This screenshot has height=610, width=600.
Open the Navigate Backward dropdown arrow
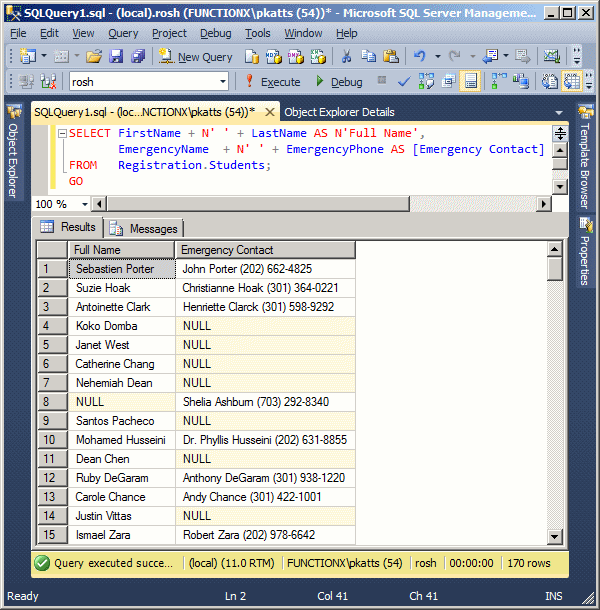tap(506, 56)
